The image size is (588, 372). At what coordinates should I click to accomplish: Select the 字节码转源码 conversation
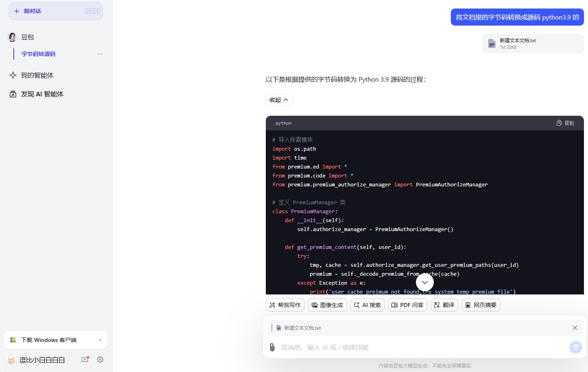39,54
